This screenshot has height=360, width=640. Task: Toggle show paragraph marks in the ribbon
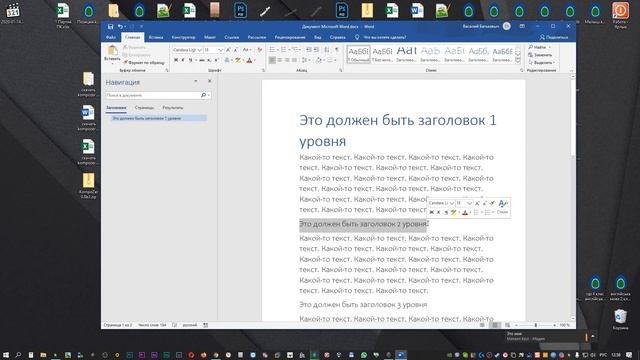coord(337,50)
